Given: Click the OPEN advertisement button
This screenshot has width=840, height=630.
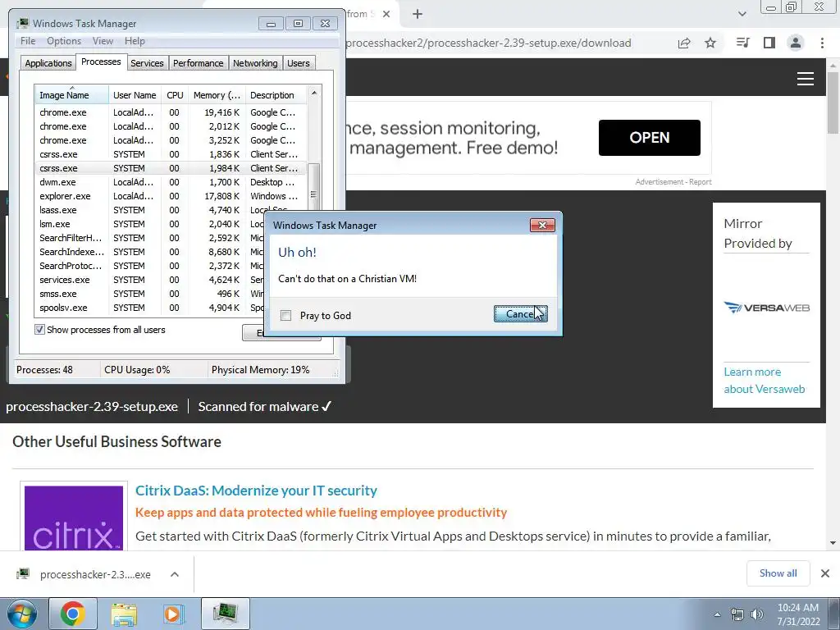Looking at the screenshot, I should click(x=650, y=138).
